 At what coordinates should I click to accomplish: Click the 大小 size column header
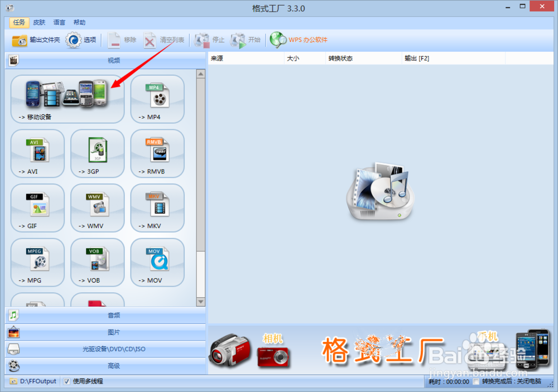[305, 59]
